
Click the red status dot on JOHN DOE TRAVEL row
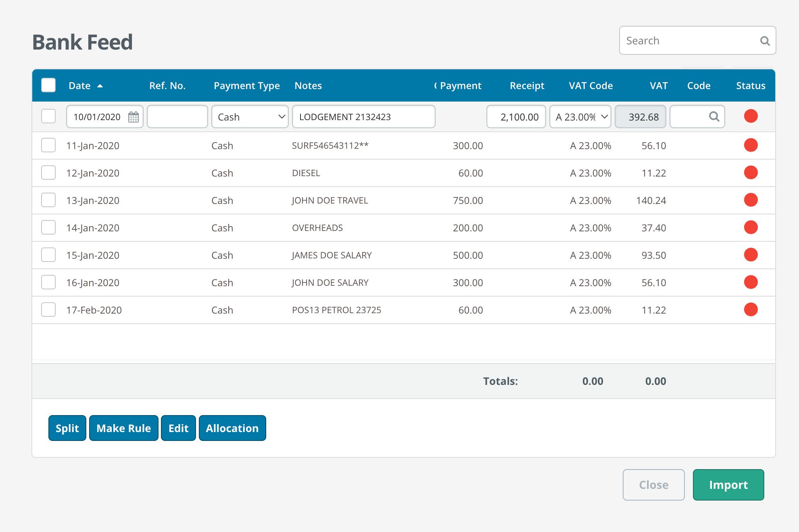click(x=751, y=200)
